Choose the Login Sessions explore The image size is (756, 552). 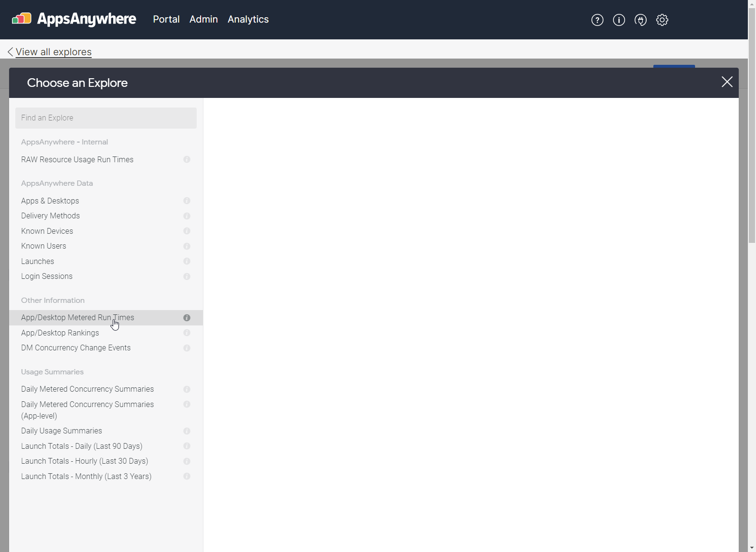[x=47, y=276]
